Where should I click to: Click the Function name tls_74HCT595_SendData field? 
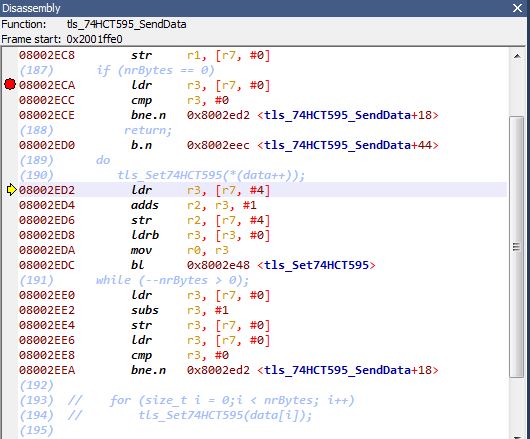pyautogui.click(x=126, y=24)
